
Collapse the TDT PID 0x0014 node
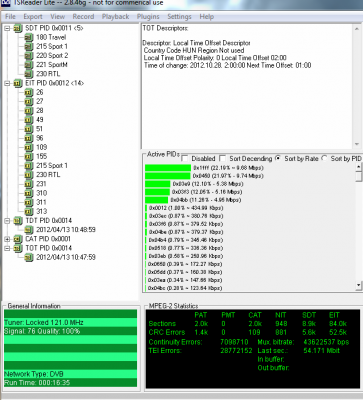(7, 221)
